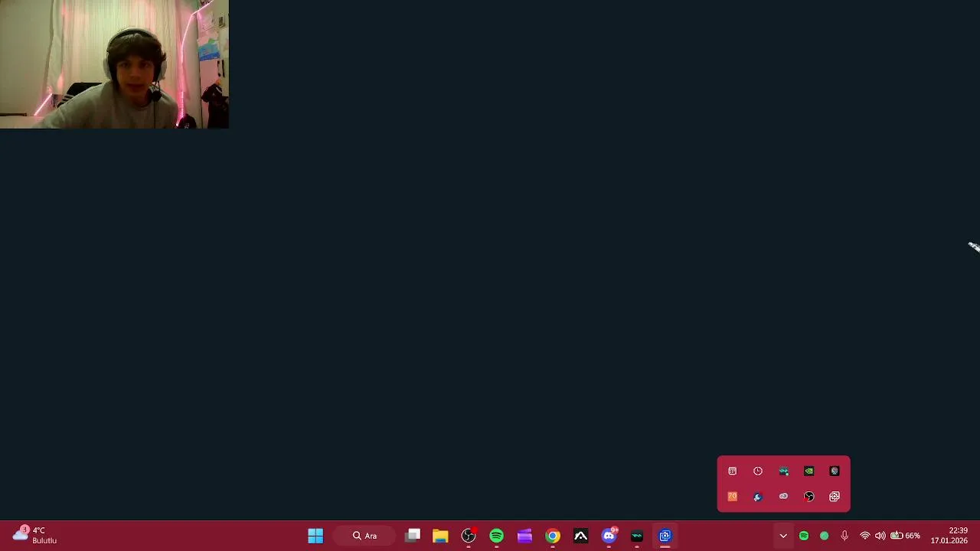This screenshot has height=551, width=980.
Task: Switch to OBS Studio on the taskbar
Action: tap(469, 536)
